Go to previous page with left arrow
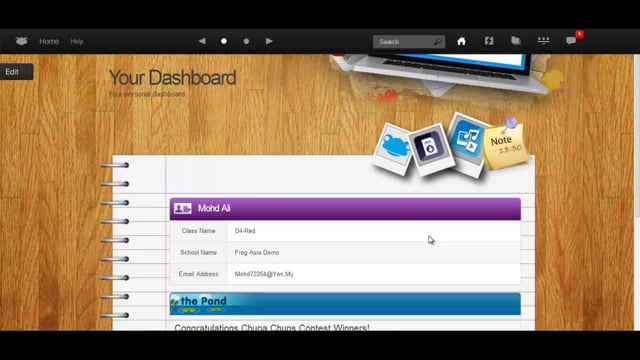The height and width of the screenshot is (360, 640). (202, 41)
